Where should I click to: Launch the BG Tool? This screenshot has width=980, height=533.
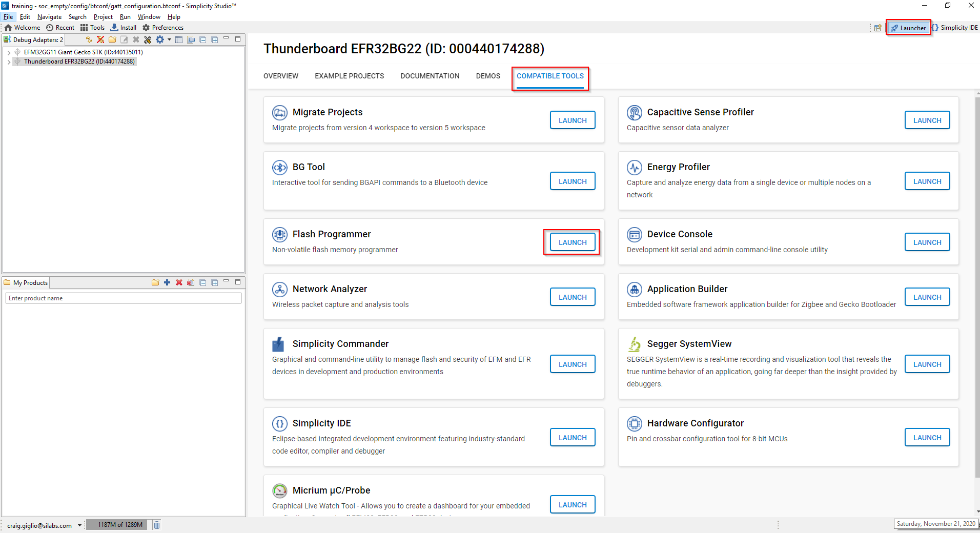(573, 181)
